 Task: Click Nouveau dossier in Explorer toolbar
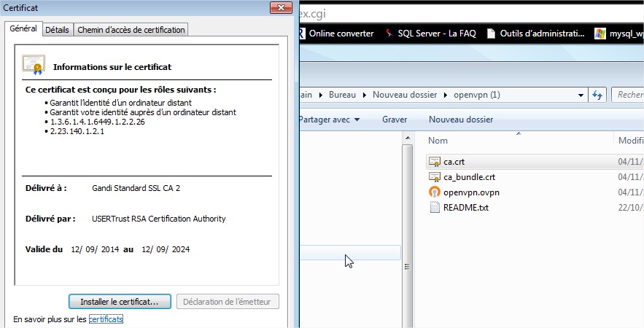pyautogui.click(x=461, y=120)
